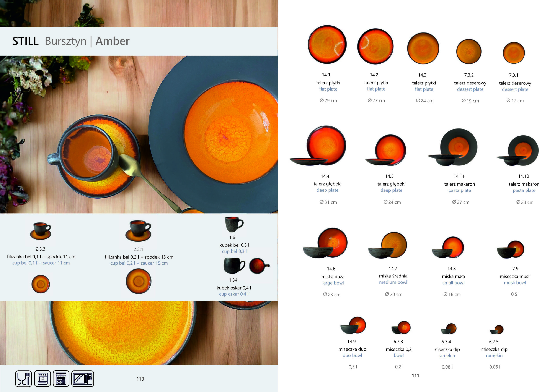Click the 'STILL Bursztyn | Amber' heading
The image size is (555, 392).
pyautogui.click(x=71, y=41)
